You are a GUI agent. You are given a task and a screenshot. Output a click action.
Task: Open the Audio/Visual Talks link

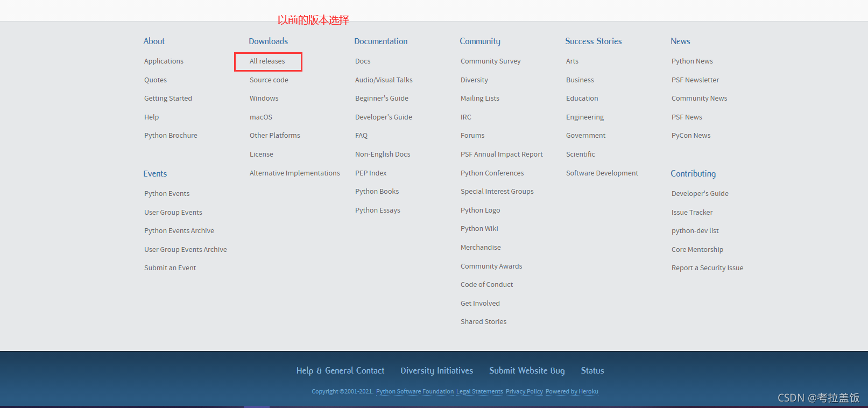tap(384, 80)
